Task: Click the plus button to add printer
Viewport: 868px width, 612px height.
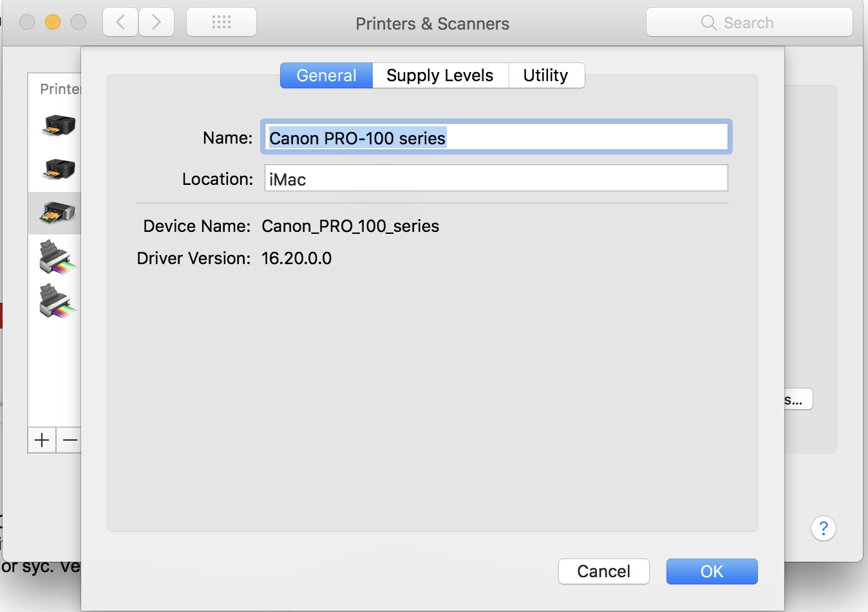Action: [x=42, y=440]
